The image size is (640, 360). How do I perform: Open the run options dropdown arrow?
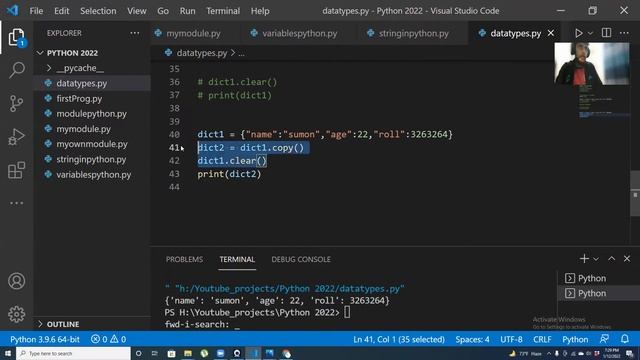coord(590,33)
